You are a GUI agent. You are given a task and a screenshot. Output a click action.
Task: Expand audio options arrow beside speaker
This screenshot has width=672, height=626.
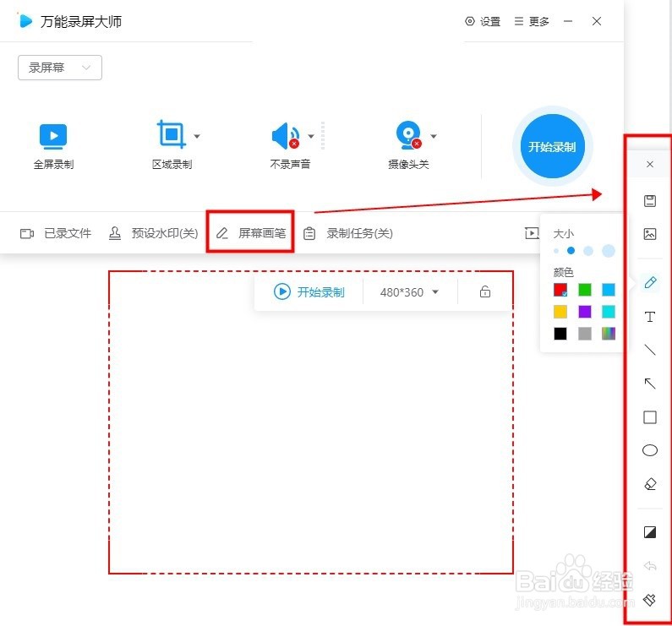(311, 136)
